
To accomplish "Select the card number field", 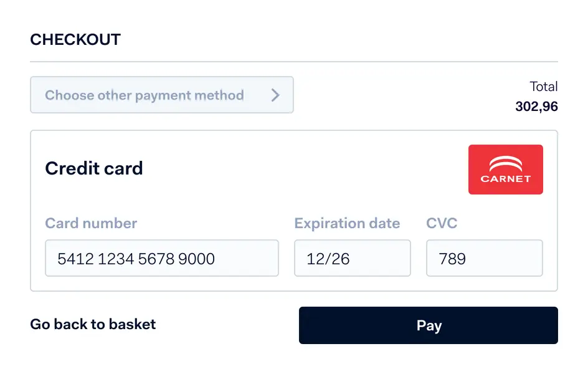I will point(161,257).
